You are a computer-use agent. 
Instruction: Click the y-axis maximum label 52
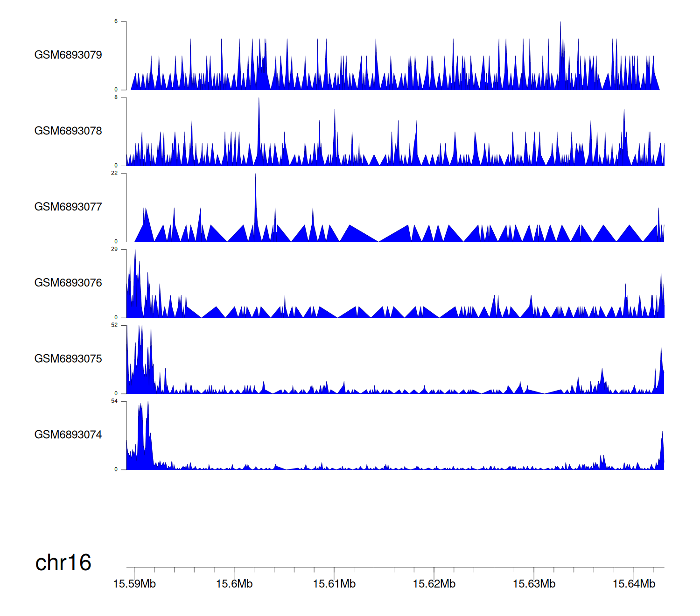(114, 325)
